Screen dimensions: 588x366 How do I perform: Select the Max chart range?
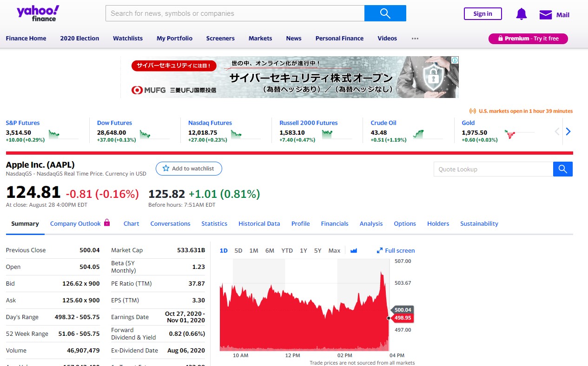pos(334,250)
